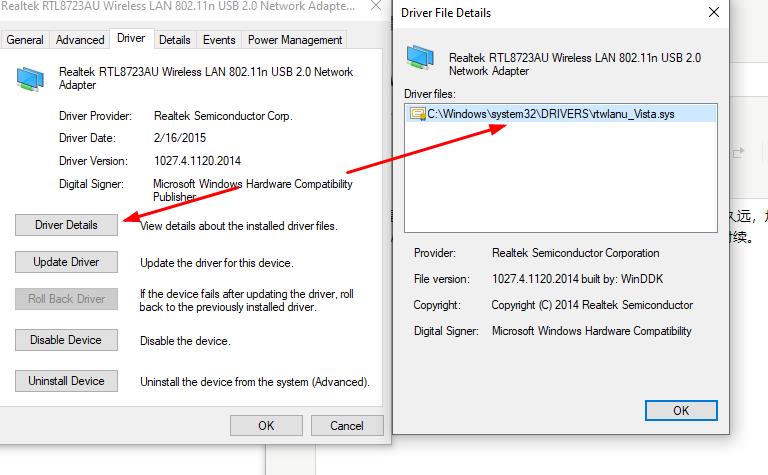Click the Update Driver button

click(x=66, y=262)
